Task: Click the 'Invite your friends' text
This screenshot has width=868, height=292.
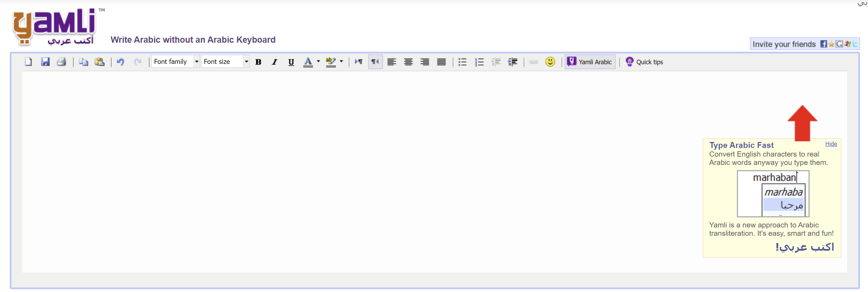Action: [784, 44]
